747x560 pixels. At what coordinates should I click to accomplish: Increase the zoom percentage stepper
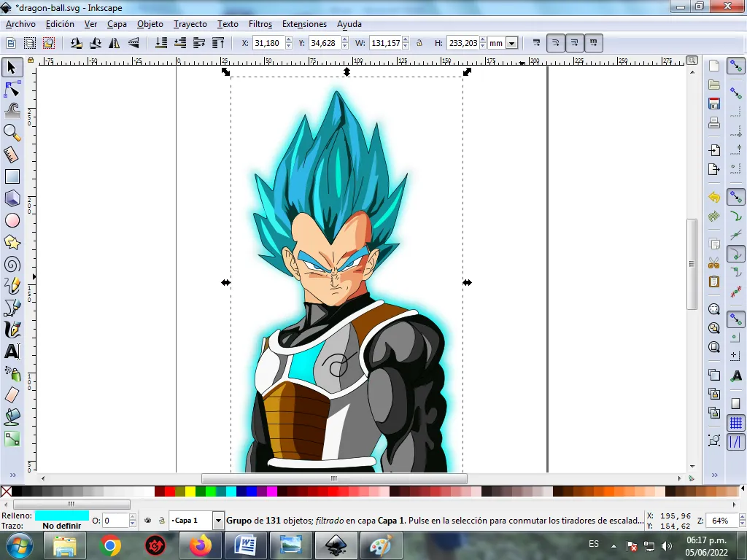point(742,517)
